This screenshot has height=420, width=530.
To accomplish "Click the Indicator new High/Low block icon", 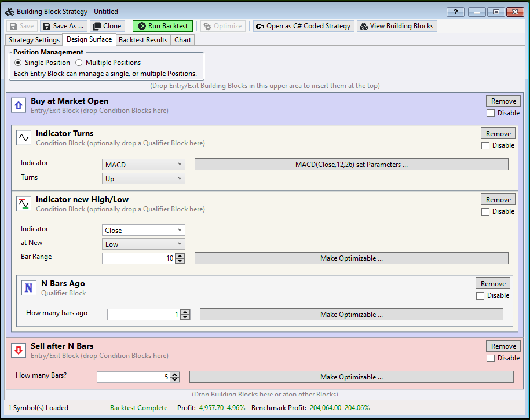I will click(x=23, y=203).
